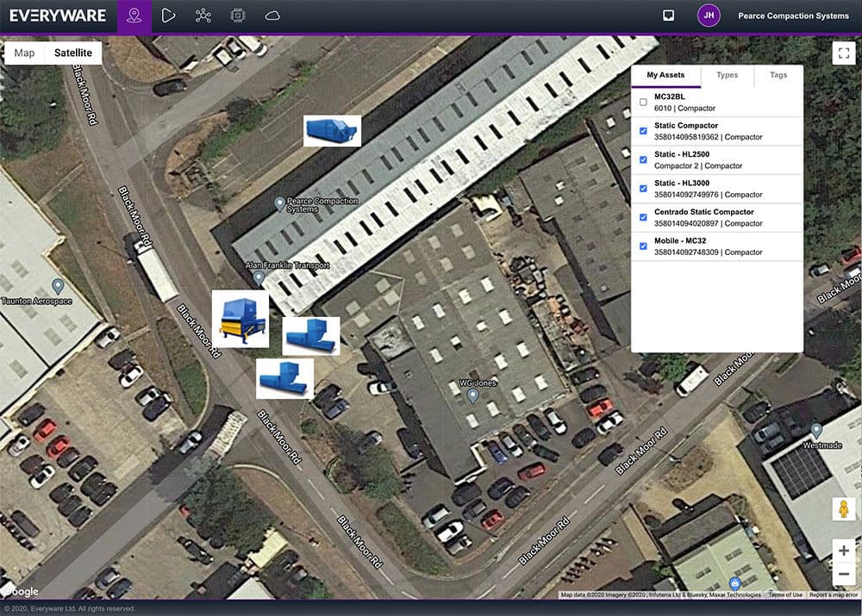Switch to Map view
Image resolution: width=862 pixels, height=616 pixels.
coord(24,53)
